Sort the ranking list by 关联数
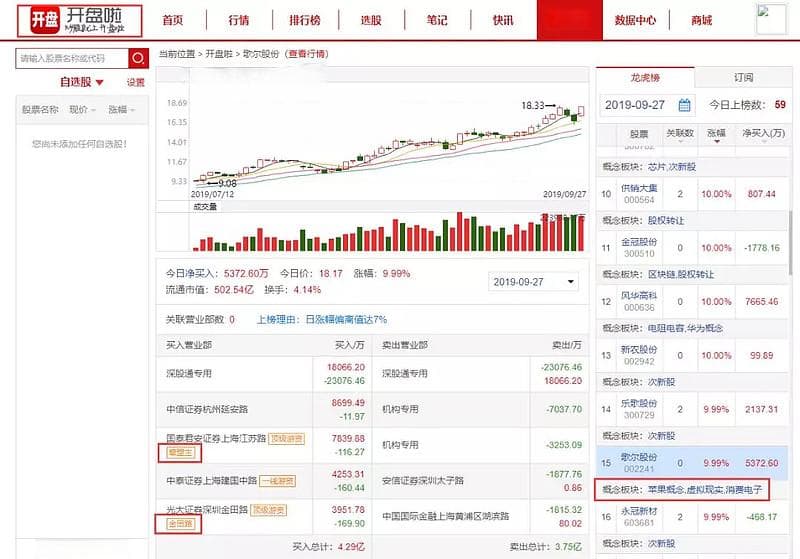Screen dimensions: 800x559 [x=680, y=135]
